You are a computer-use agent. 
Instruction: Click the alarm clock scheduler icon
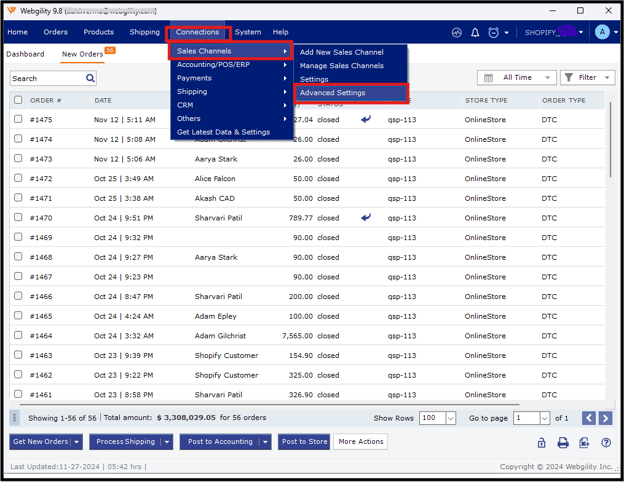pos(493,33)
